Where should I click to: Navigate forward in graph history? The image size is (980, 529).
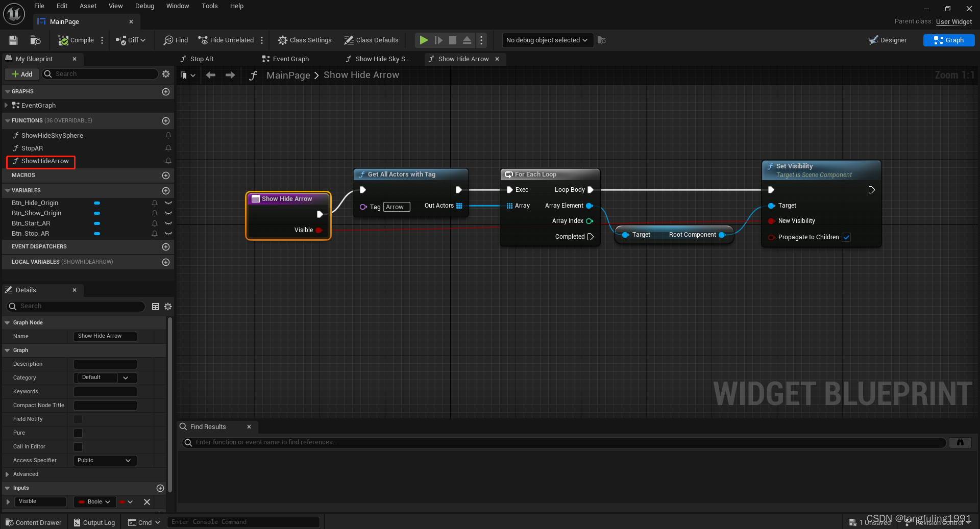(230, 75)
